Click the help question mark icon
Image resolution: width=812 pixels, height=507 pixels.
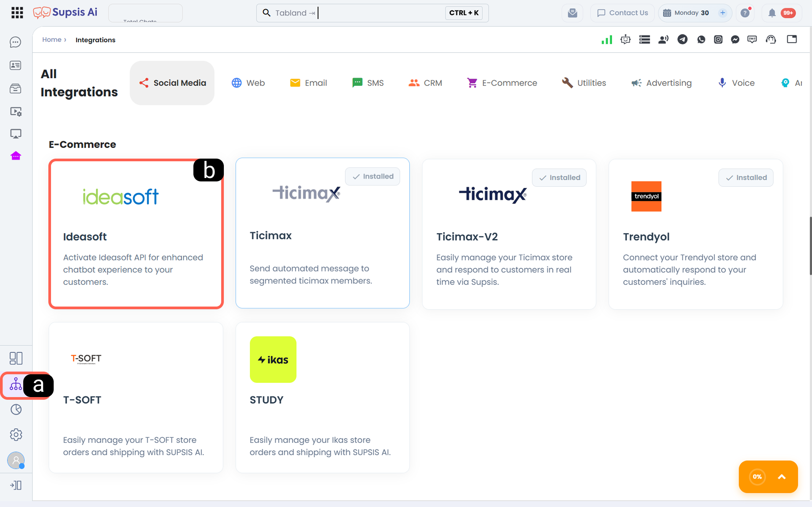(x=745, y=13)
